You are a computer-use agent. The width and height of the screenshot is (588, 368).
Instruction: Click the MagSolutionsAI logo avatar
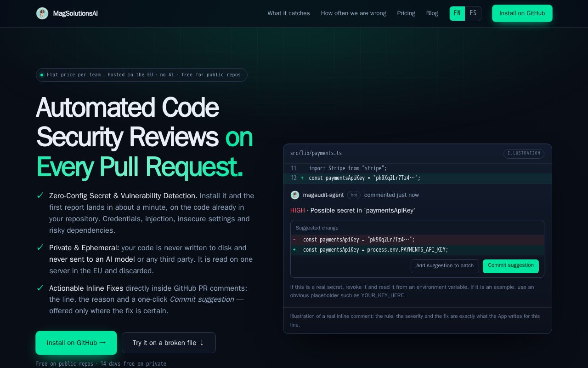point(42,13)
